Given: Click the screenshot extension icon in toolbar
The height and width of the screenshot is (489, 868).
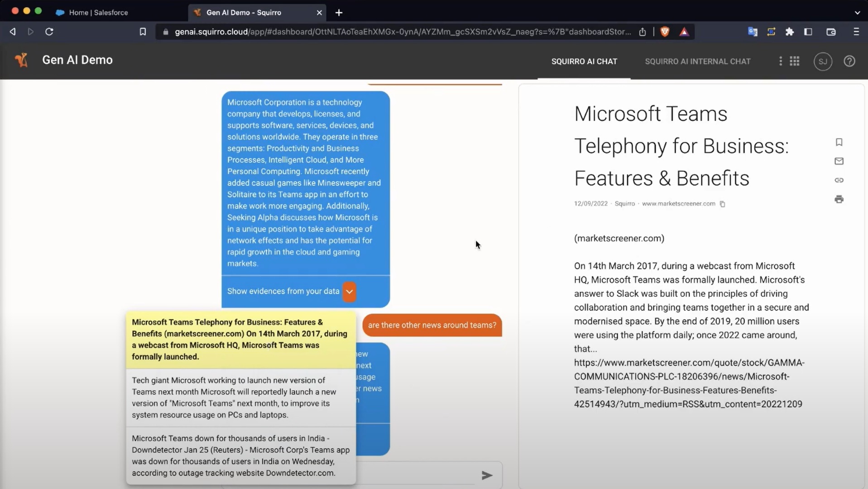Looking at the screenshot, I should coord(771,32).
